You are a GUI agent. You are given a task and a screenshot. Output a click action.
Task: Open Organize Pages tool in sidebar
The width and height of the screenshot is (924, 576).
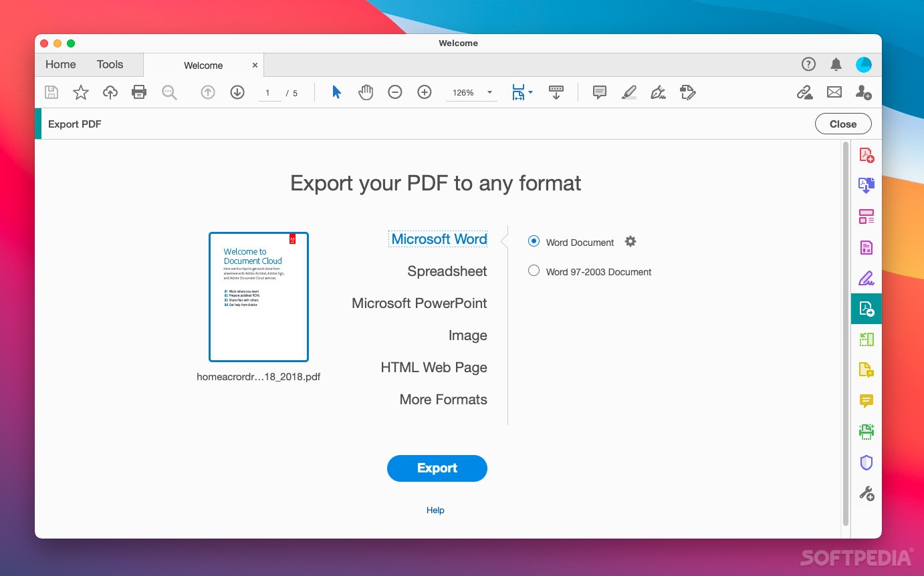point(867,217)
